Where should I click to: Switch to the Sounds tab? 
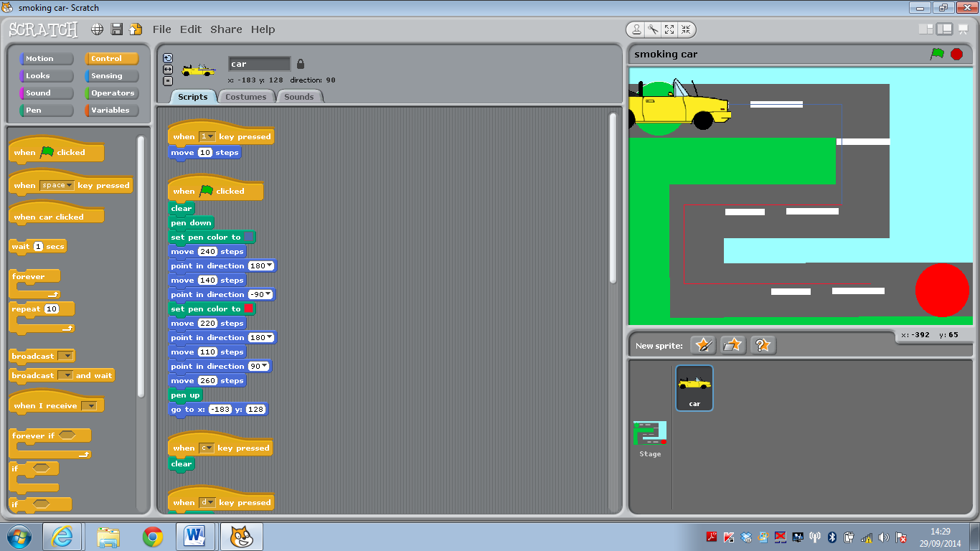click(299, 97)
